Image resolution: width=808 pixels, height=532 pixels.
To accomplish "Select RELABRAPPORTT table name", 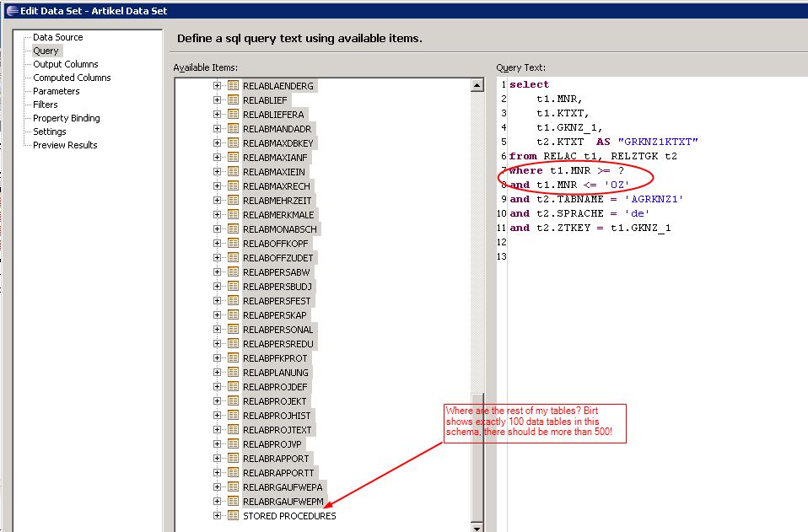I will click(278, 472).
